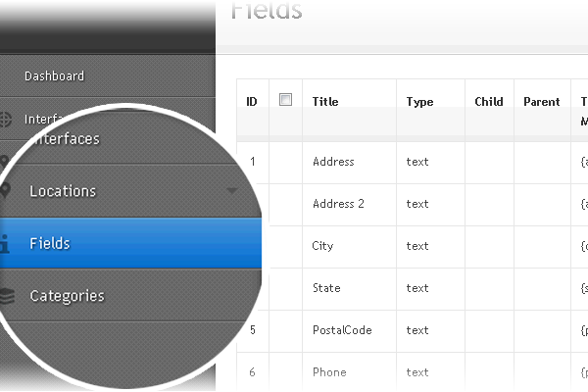
Task: Click the Parent column header
Action: pyautogui.click(x=542, y=102)
